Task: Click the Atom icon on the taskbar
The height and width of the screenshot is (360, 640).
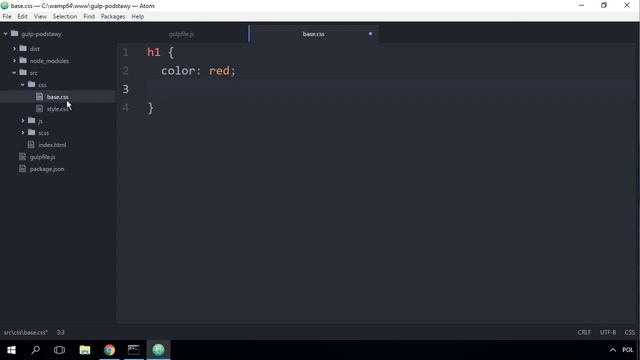Action: pos(158,350)
